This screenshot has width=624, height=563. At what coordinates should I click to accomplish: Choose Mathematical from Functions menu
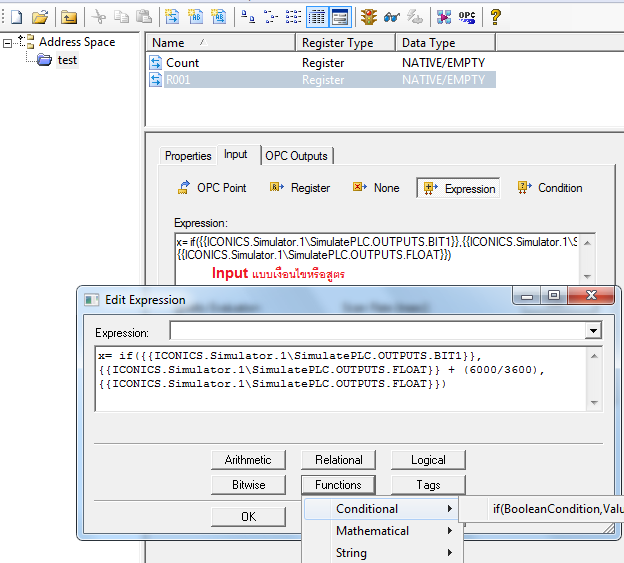(x=381, y=530)
